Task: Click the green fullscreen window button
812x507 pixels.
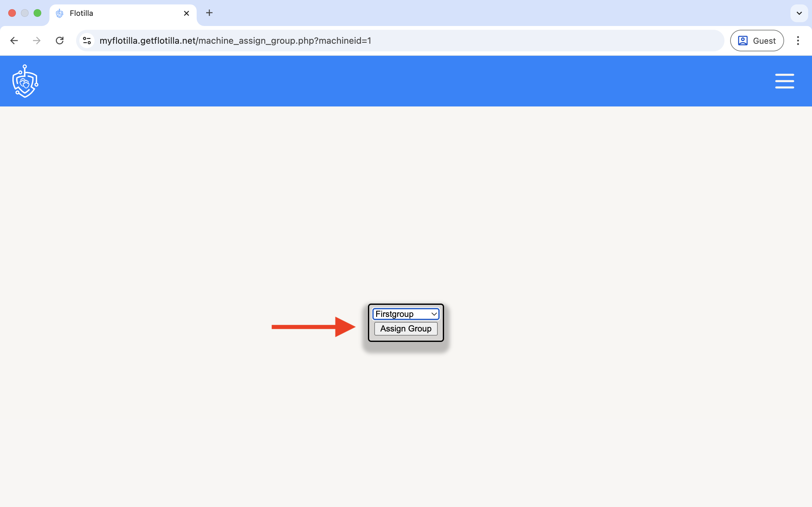Action: click(x=37, y=13)
